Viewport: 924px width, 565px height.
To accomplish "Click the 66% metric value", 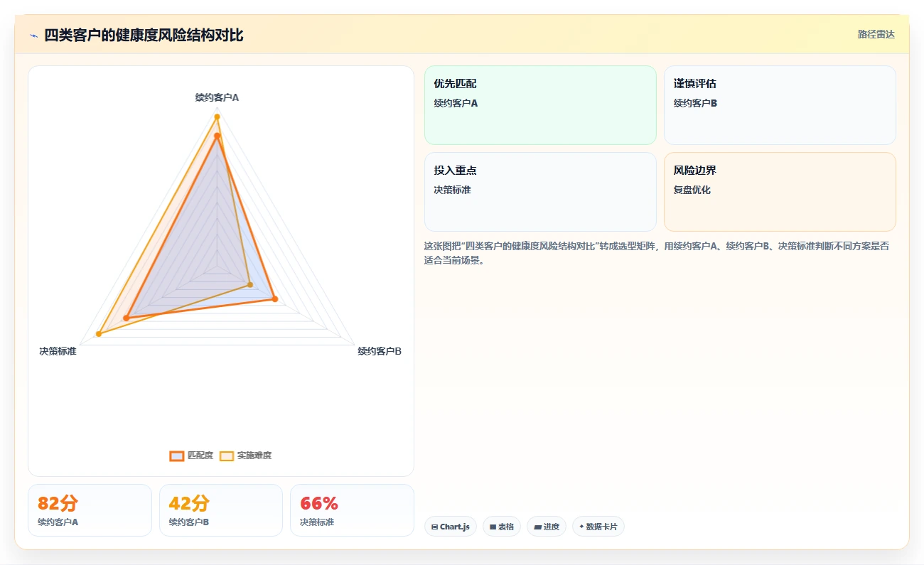I will click(x=319, y=503).
